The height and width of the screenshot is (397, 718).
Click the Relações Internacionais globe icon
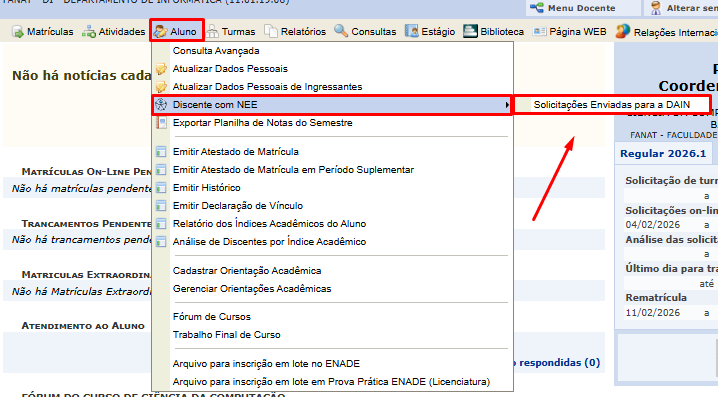[x=623, y=31]
